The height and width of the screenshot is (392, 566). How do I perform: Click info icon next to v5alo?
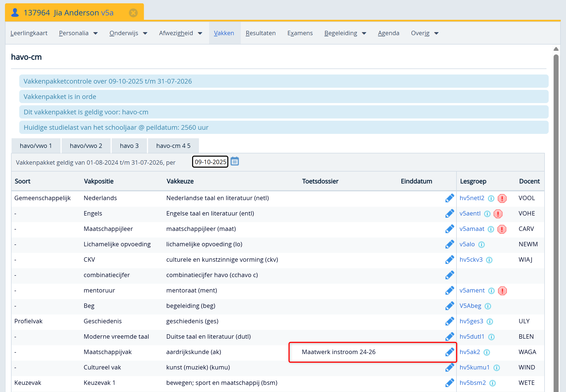[x=481, y=244]
